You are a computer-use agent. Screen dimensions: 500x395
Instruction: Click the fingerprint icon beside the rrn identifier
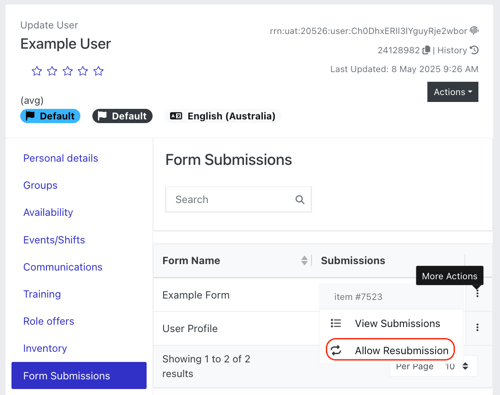pyautogui.click(x=474, y=31)
